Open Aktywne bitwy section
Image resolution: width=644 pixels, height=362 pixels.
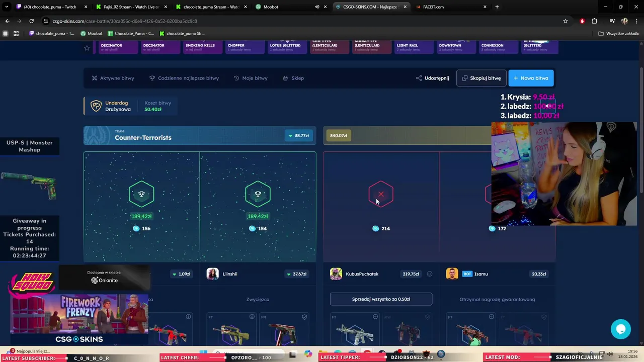pos(113,78)
